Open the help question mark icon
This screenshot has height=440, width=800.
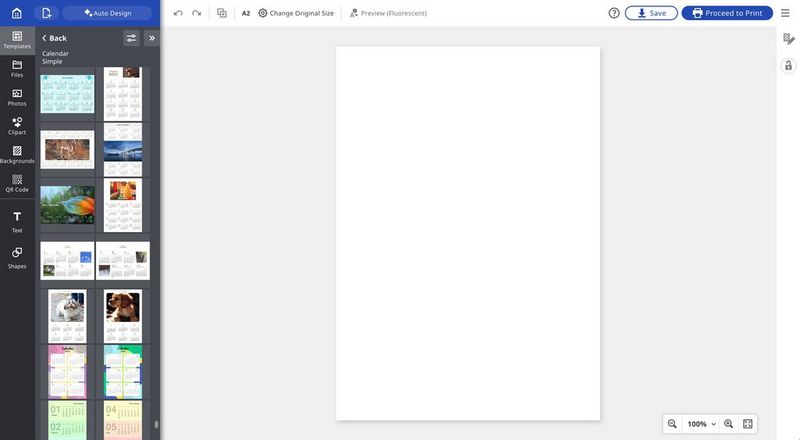pyautogui.click(x=614, y=13)
